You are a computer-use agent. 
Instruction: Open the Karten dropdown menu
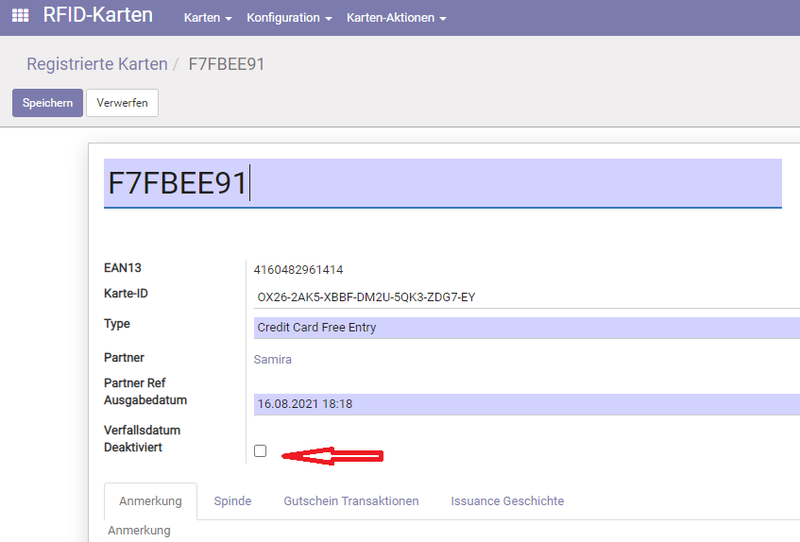208,18
